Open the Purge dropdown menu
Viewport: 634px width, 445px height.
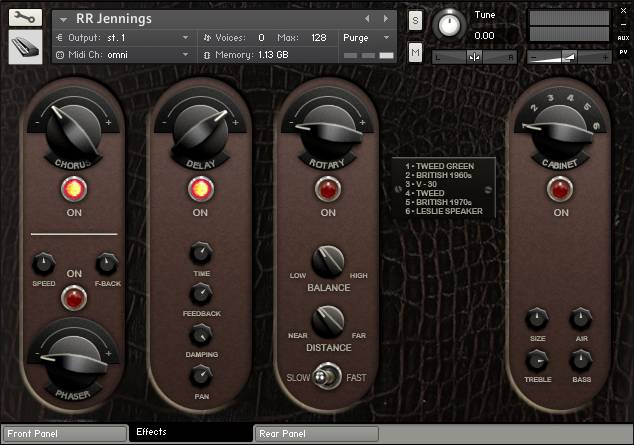366,38
